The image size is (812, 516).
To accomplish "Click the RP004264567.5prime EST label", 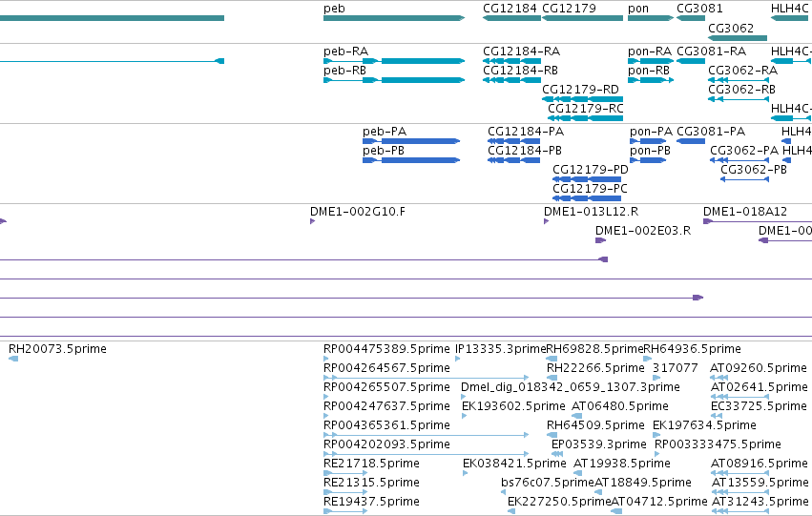I will (x=386, y=368).
